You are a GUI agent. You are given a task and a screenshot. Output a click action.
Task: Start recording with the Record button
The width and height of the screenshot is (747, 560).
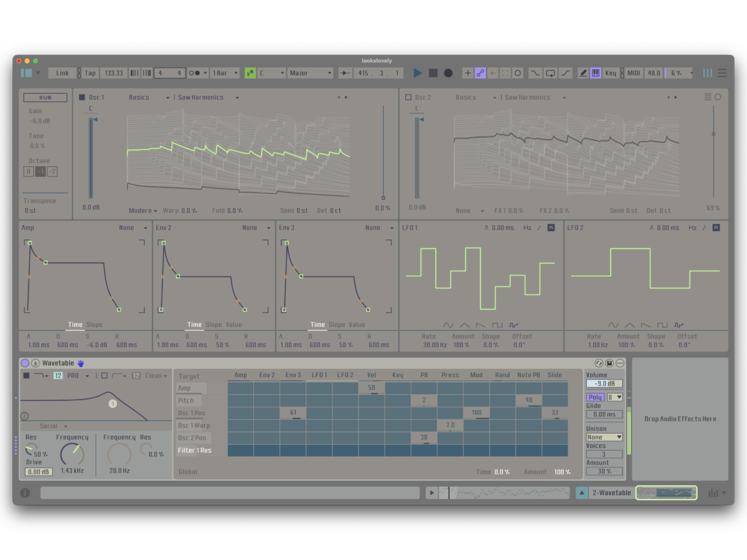point(448,73)
